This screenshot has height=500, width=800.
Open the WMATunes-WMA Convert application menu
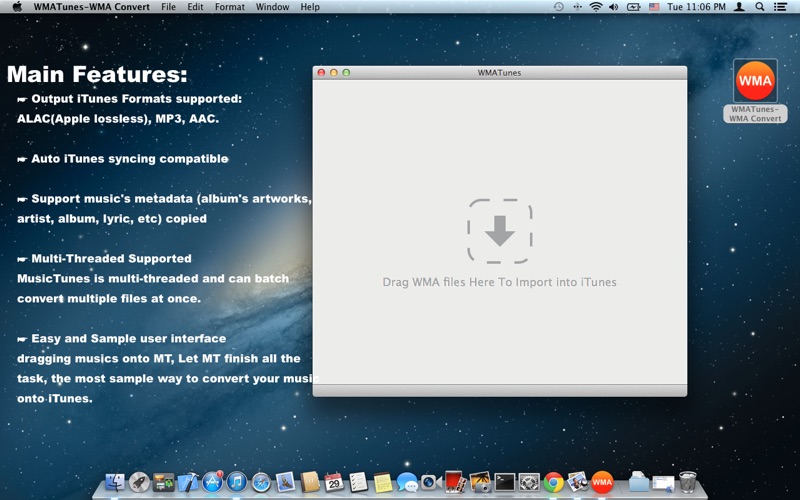click(x=92, y=7)
